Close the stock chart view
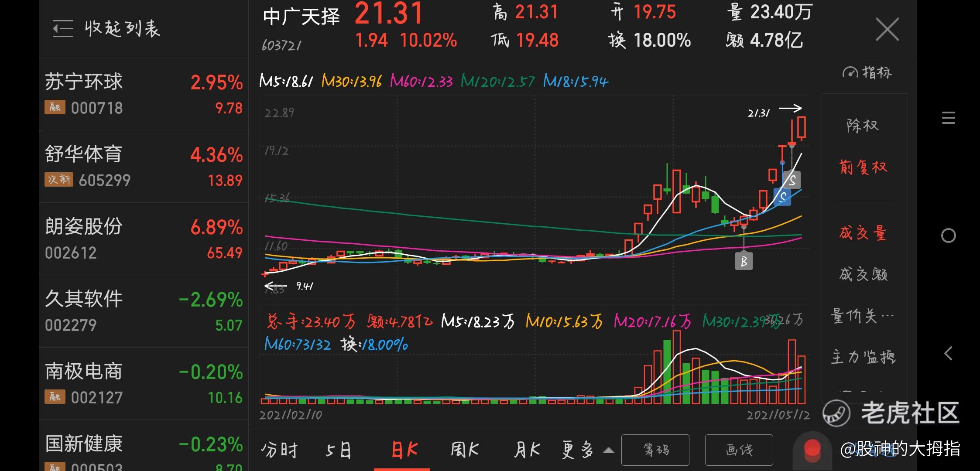The width and height of the screenshot is (980, 471). (x=887, y=30)
